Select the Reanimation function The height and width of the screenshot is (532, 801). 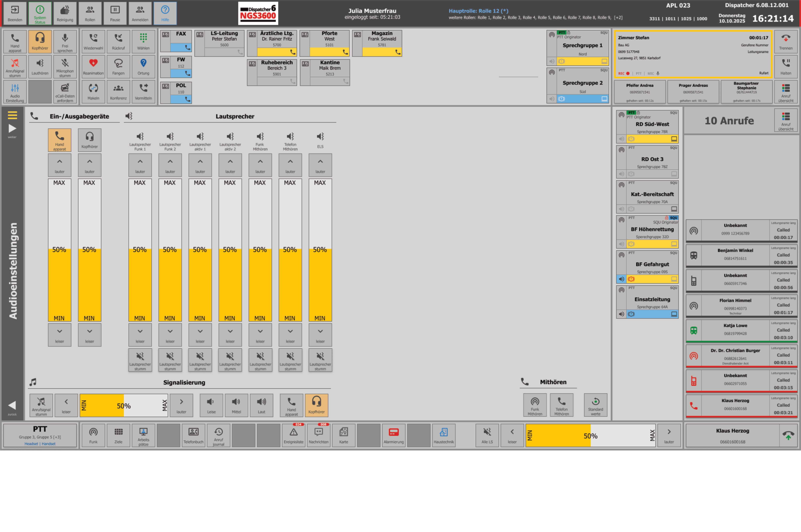93,66
